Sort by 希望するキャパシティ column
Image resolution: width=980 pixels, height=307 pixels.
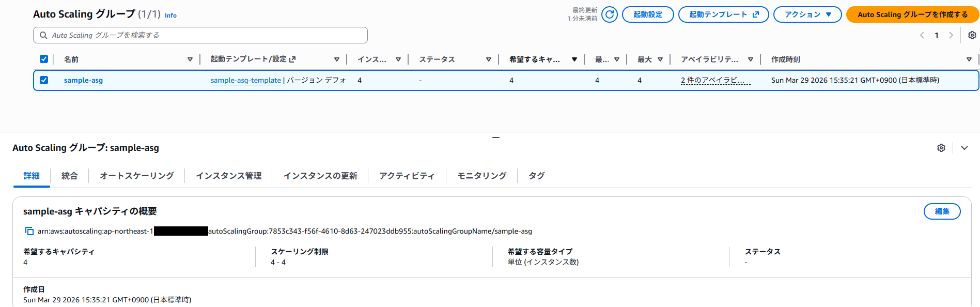tap(574, 59)
